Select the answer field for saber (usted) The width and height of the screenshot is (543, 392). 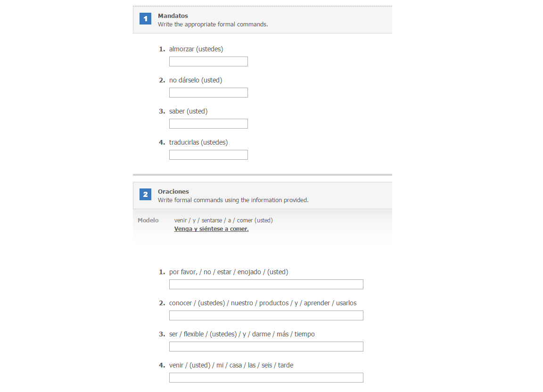(x=208, y=124)
